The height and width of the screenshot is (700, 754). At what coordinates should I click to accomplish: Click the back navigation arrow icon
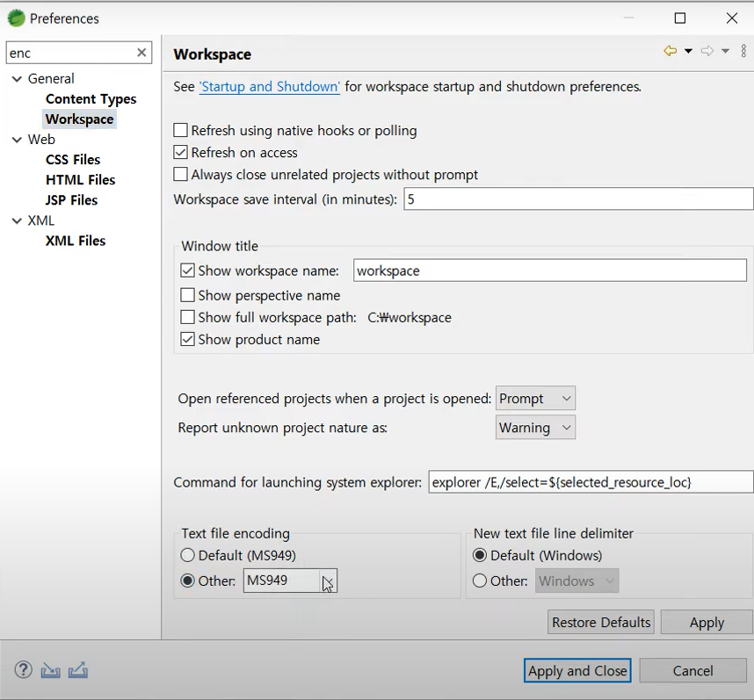(671, 50)
